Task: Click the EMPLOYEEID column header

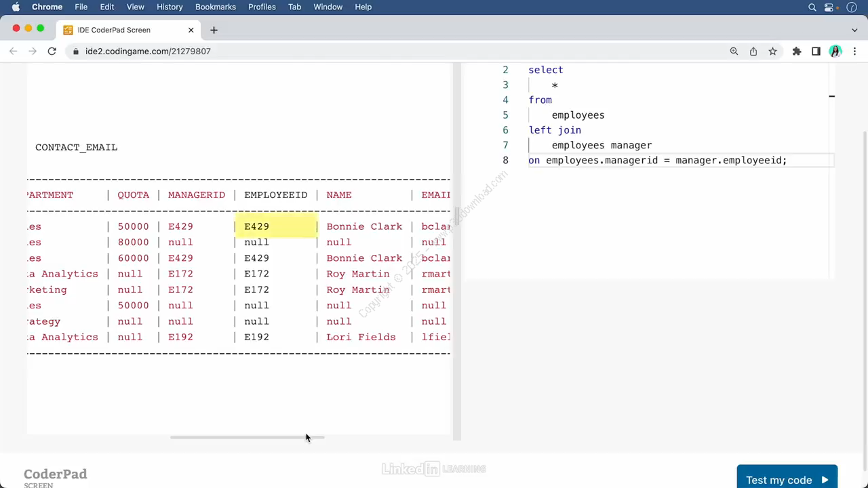Action: tap(275, 195)
